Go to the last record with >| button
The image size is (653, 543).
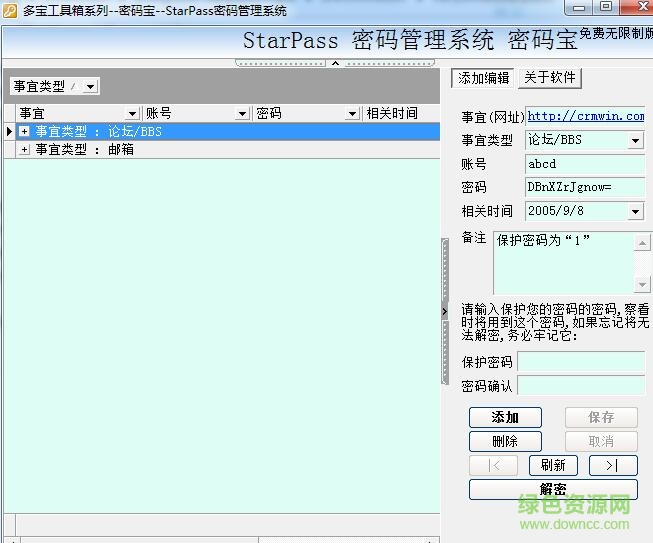(613, 466)
